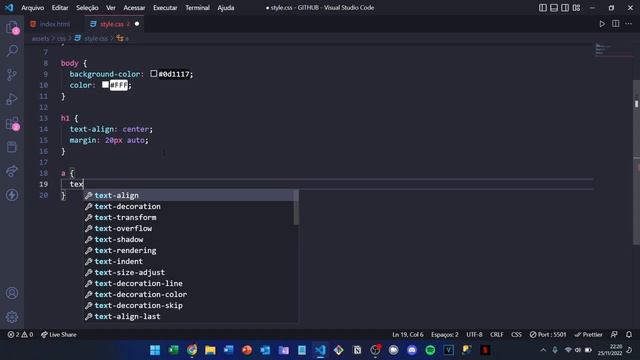Change indentation via Espaços: 2
This screenshot has height=360, width=640.
tap(444, 335)
